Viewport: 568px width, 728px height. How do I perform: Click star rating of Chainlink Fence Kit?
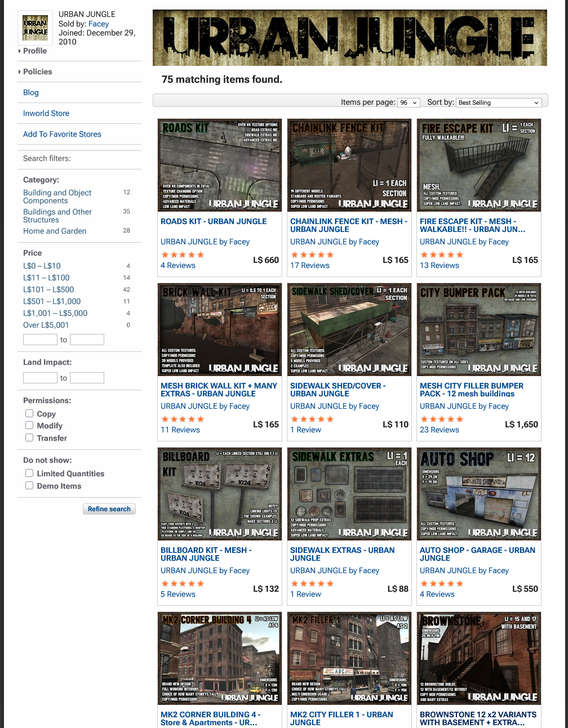tap(312, 254)
